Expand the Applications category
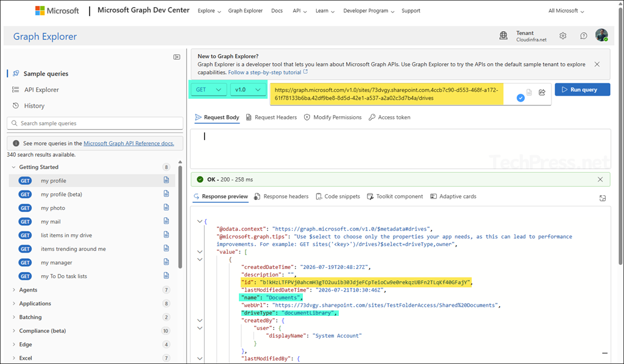 click(x=13, y=303)
